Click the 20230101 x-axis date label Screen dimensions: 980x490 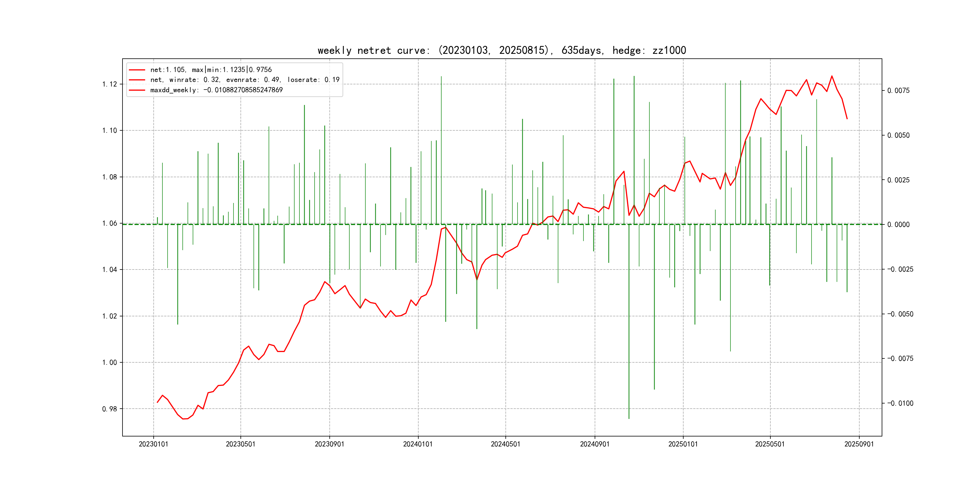point(153,444)
